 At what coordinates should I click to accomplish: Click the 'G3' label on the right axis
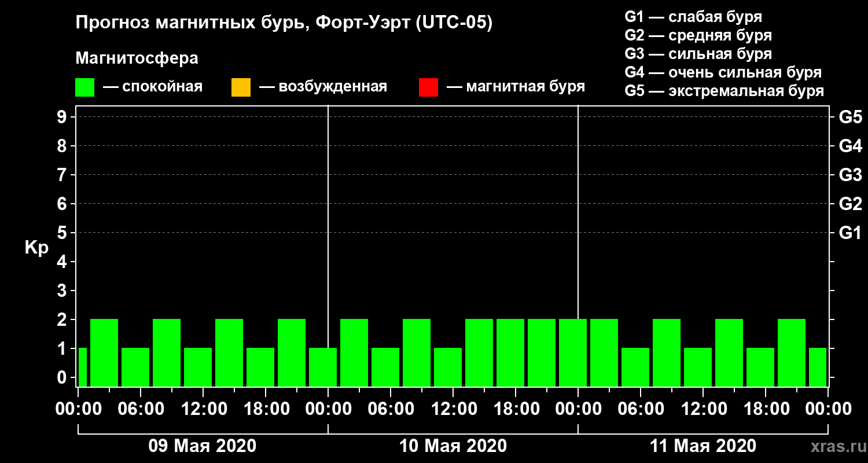pyautogui.click(x=850, y=175)
